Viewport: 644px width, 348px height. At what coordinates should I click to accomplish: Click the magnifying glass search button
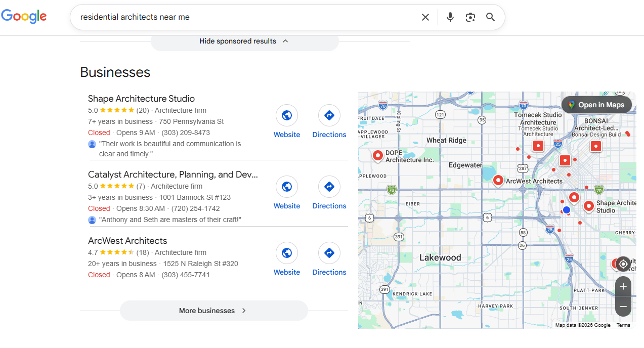click(490, 17)
